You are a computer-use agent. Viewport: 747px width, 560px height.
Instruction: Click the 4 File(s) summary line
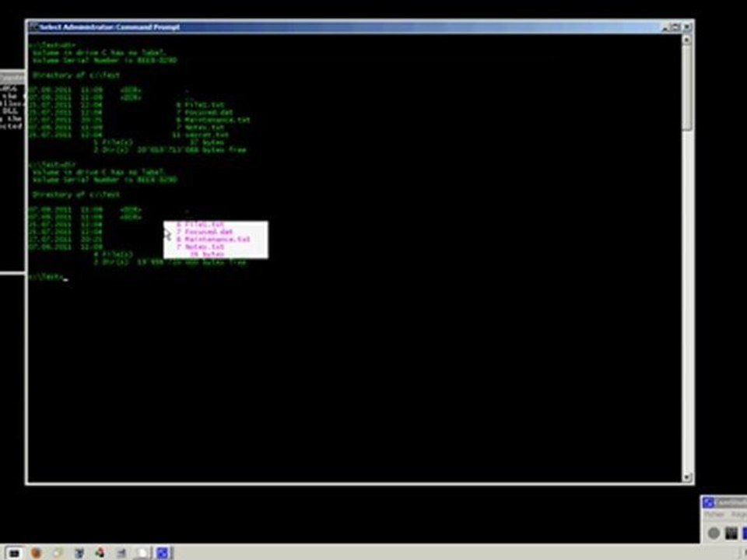tap(159, 254)
